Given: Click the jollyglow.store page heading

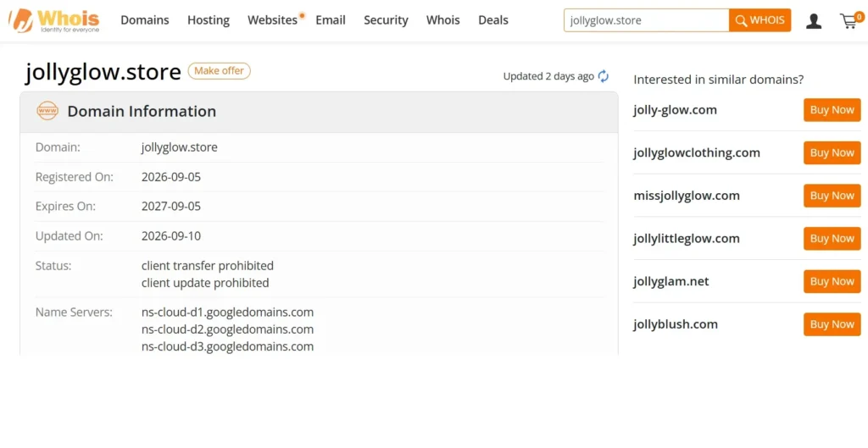Looking at the screenshot, I should point(103,72).
